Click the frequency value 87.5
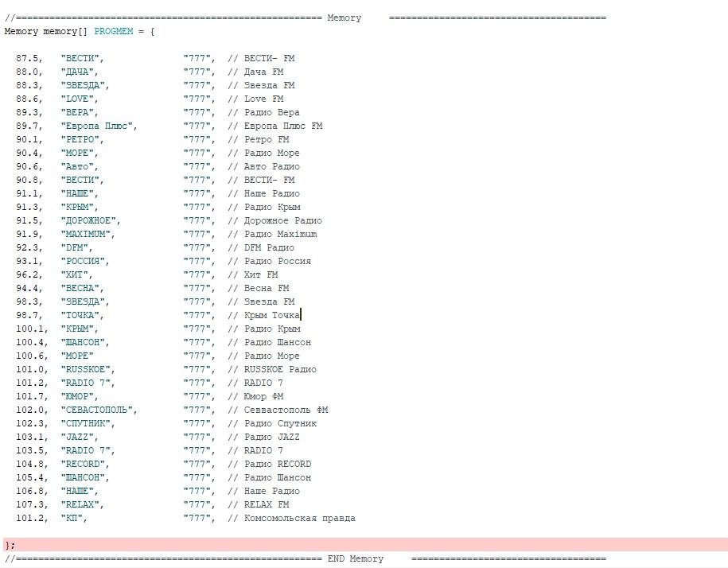 click(x=29, y=58)
